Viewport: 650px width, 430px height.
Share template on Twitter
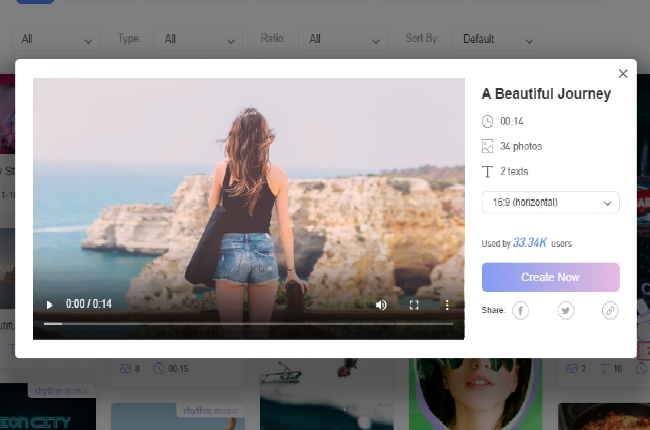(x=566, y=310)
